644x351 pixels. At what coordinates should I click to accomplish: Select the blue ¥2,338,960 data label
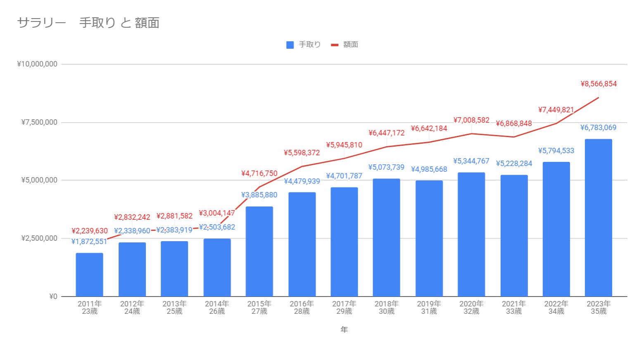click(x=132, y=231)
